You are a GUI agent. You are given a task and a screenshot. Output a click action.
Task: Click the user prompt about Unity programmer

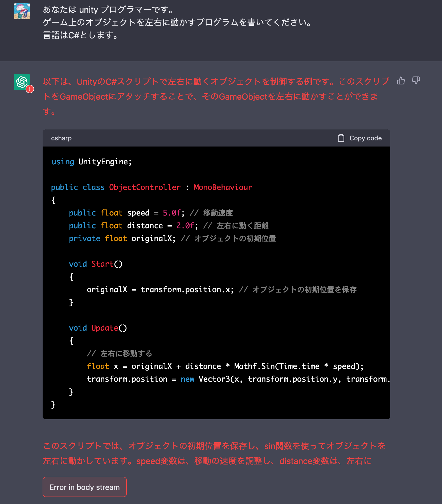click(177, 22)
